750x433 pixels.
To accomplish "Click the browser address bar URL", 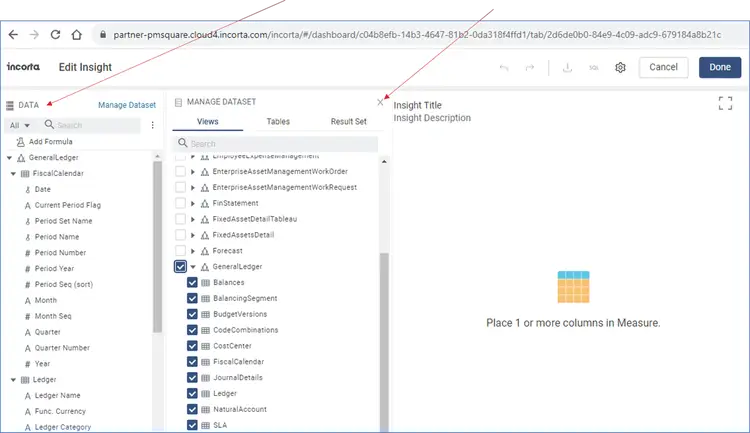I will click(x=417, y=34).
